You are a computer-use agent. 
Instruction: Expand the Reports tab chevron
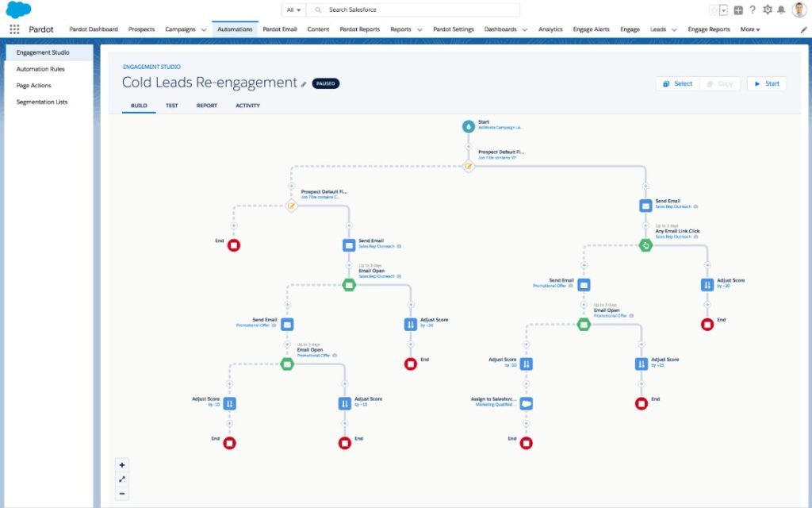point(419,30)
